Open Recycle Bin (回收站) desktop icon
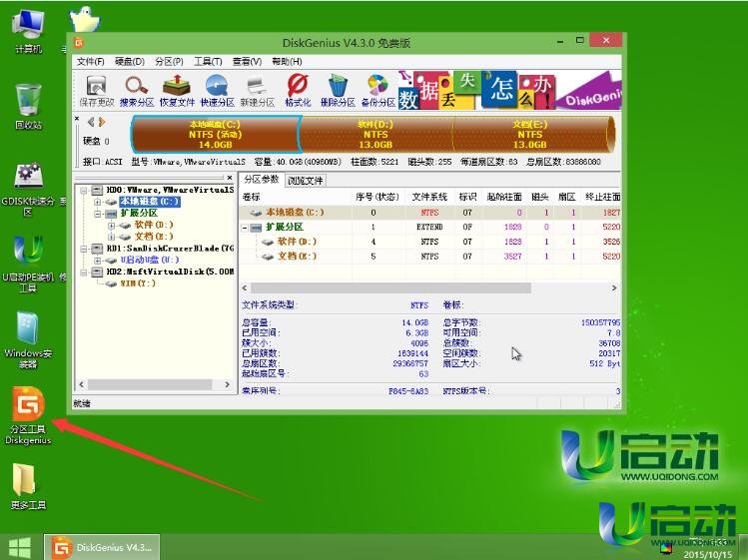 [28, 106]
